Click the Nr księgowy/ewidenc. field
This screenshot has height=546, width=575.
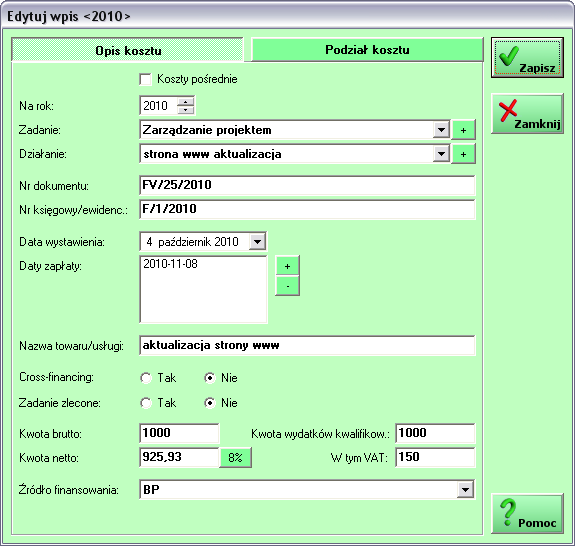307,209
